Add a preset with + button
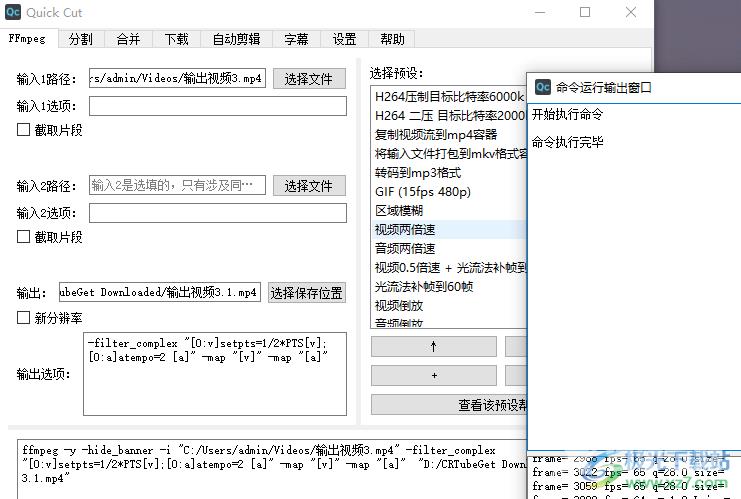 point(434,376)
